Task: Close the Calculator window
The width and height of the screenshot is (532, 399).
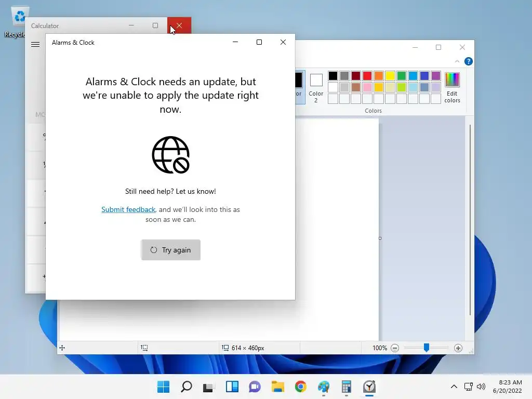Action: tap(179, 25)
